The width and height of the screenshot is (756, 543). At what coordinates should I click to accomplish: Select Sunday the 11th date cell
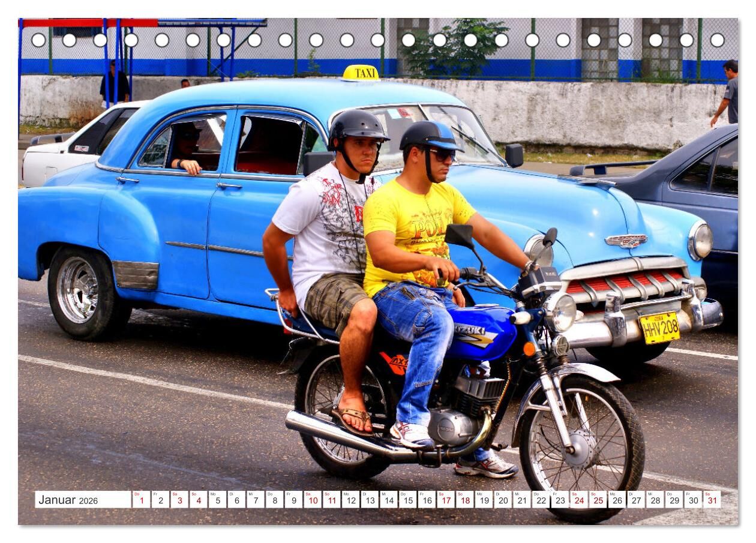coord(331,500)
